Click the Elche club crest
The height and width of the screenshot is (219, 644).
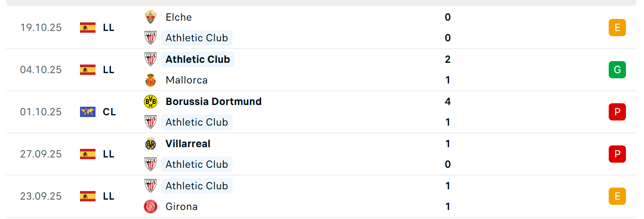(151, 17)
